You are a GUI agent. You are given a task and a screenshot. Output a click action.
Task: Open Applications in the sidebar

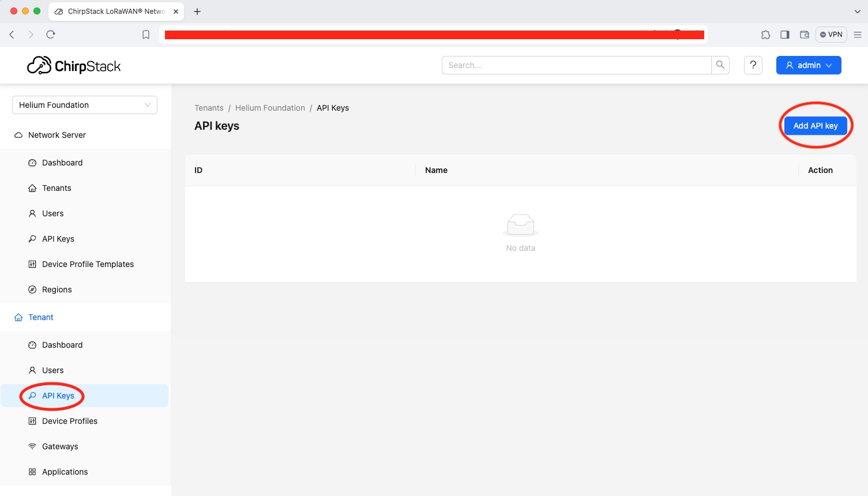[65, 472]
